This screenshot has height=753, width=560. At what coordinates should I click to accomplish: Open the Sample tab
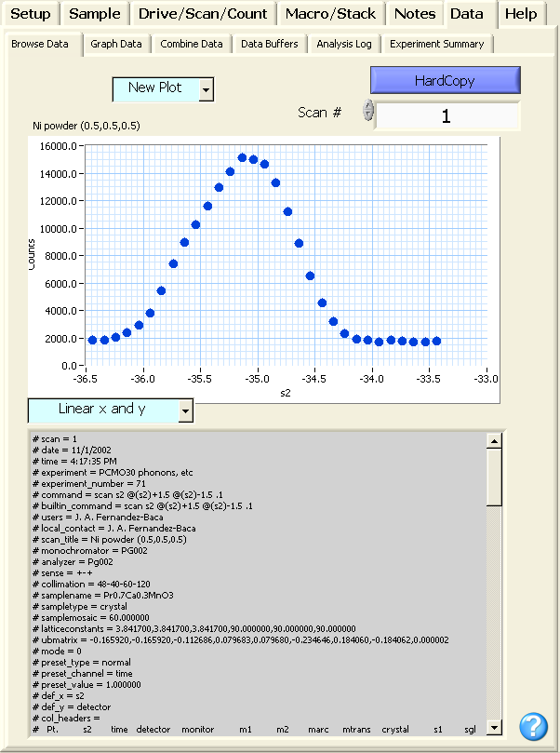click(94, 13)
